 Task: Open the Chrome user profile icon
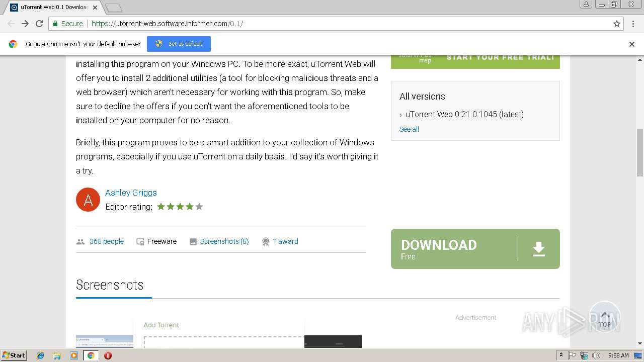click(586, 4)
